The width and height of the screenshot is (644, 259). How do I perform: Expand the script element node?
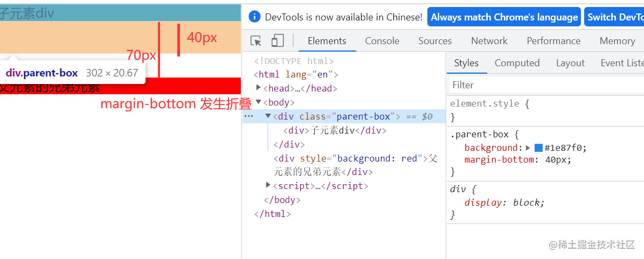tap(268, 185)
